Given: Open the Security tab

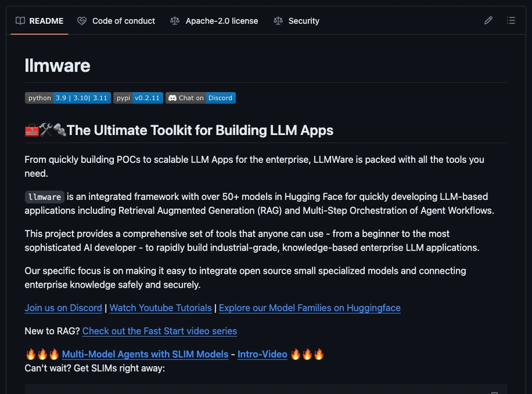Looking at the screenshot, I should pyautogui.click(x=297, y=21).
